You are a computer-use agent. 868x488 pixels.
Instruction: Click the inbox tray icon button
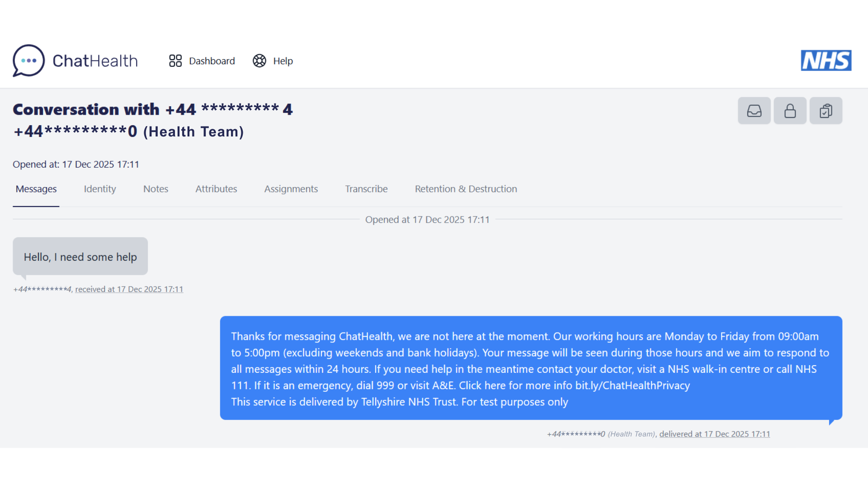tap(754, 111)
